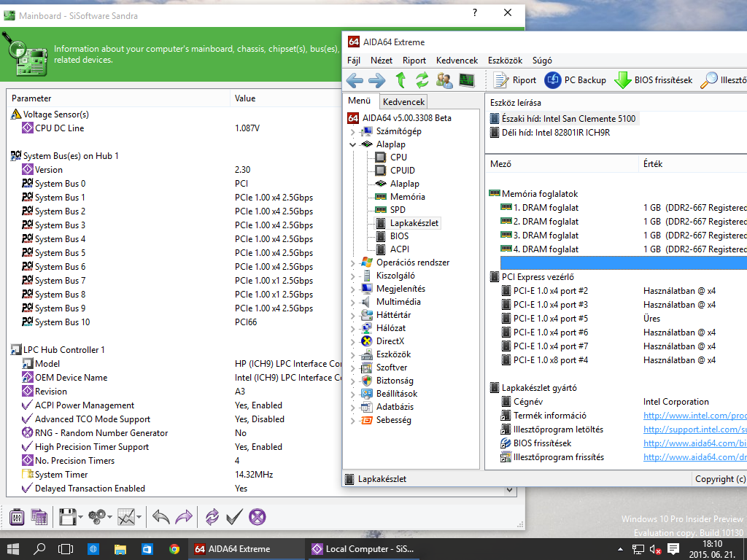Click the Mező column header
Viewport: 747px width, 560px height.
point(562,164)
